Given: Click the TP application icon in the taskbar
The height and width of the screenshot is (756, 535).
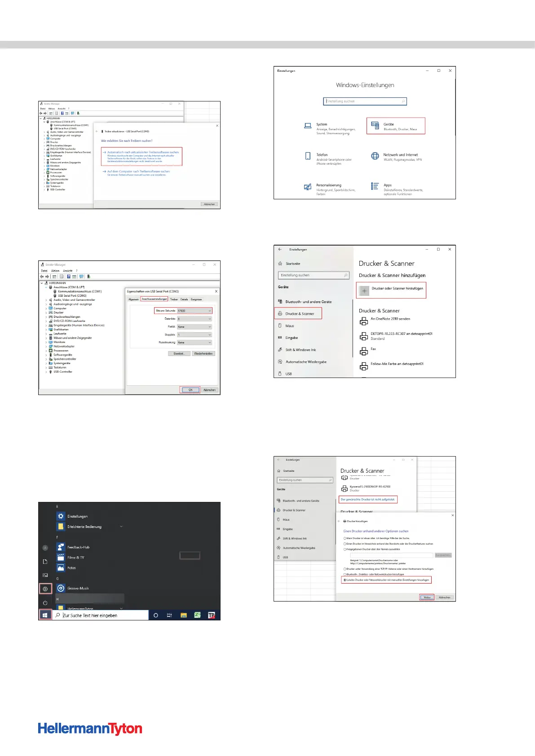Looking at the screenshot, I should click(212, 615).
